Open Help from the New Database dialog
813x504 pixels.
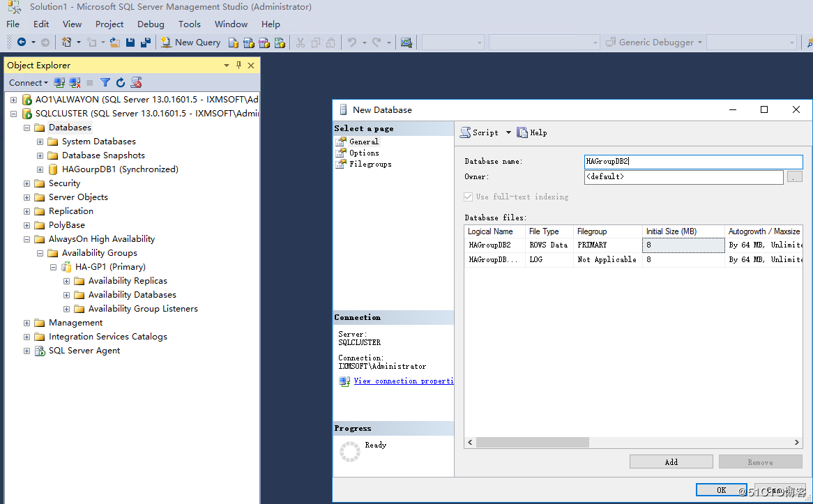[532, 132]
